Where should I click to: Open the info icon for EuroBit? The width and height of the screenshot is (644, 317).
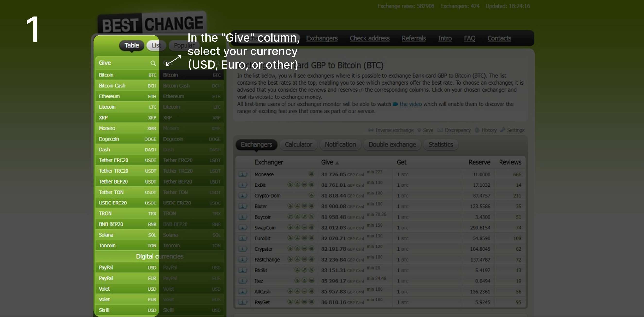click(x=243, y=238)
